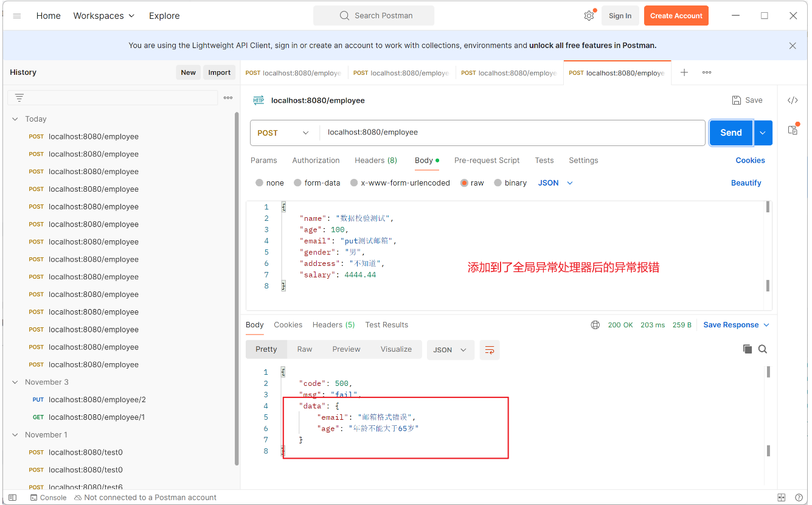The width and height of the screenshot is (812, 505).
Task: Click the Send button
Action: (731, 133)
